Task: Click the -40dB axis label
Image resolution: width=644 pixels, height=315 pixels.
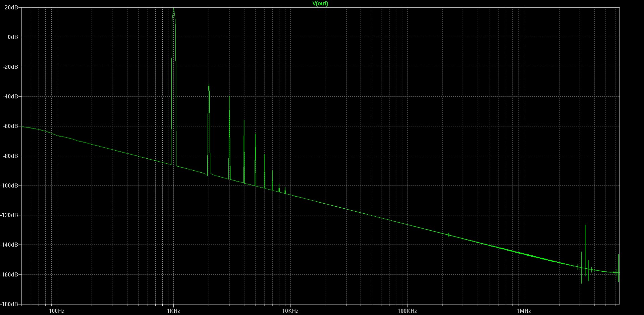Action: pos(10,96)
